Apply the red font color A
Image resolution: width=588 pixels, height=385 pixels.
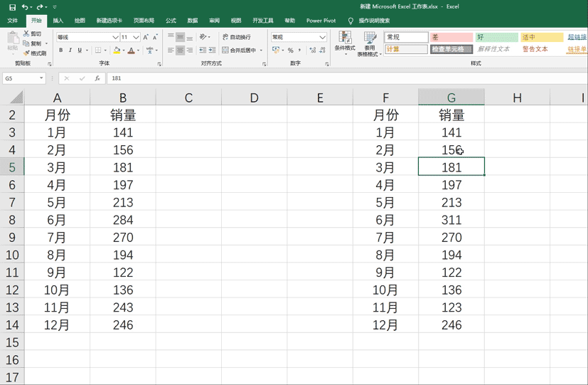pyautogui.click(x=132, y=50)
